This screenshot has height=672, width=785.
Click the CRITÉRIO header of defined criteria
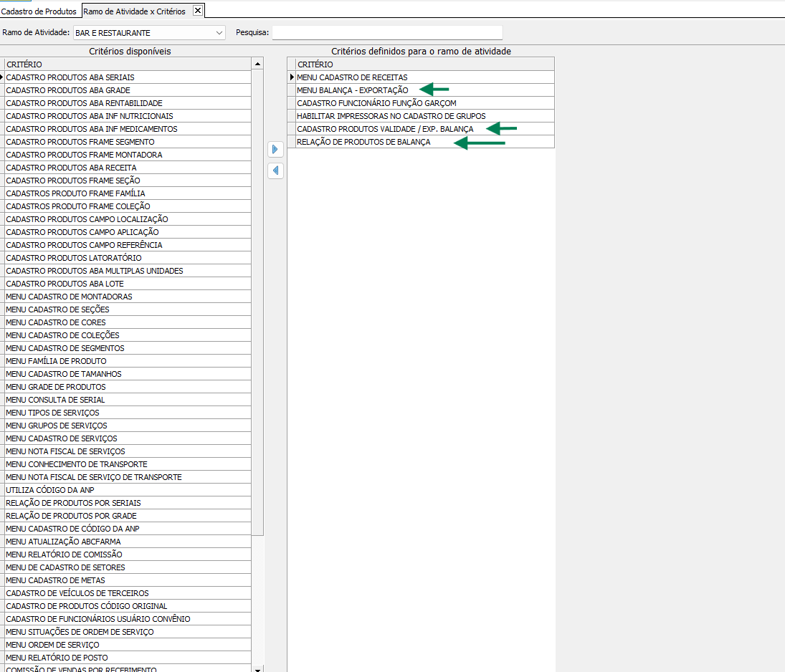[424, 64]
